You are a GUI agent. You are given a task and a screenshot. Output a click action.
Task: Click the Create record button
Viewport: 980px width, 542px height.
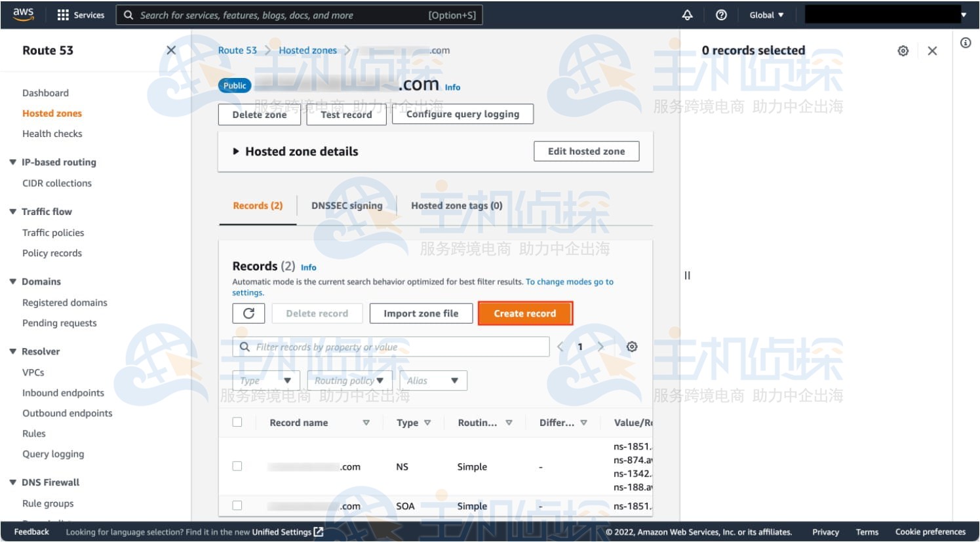tap(524, 313)
